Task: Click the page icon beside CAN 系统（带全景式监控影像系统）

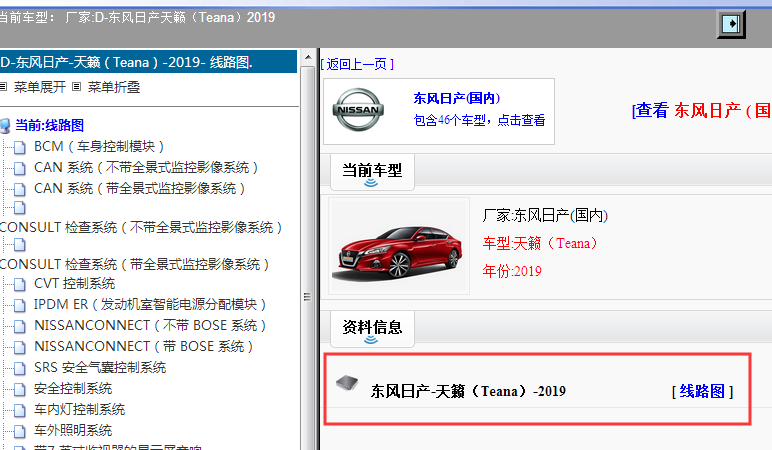Action: coord(20,189)
